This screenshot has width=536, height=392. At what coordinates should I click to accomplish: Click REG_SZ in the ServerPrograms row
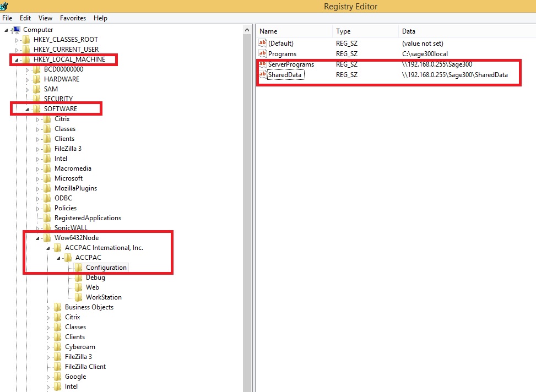pyautogui.click(x=346, y=64)
